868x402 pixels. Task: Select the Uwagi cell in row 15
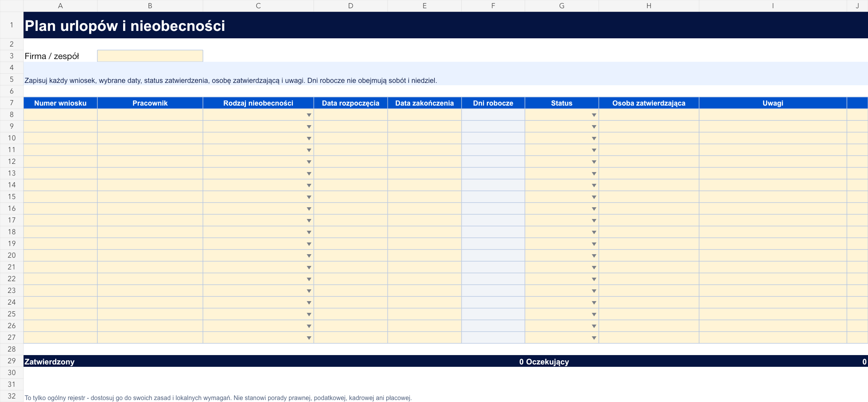(x=773, y=197)
